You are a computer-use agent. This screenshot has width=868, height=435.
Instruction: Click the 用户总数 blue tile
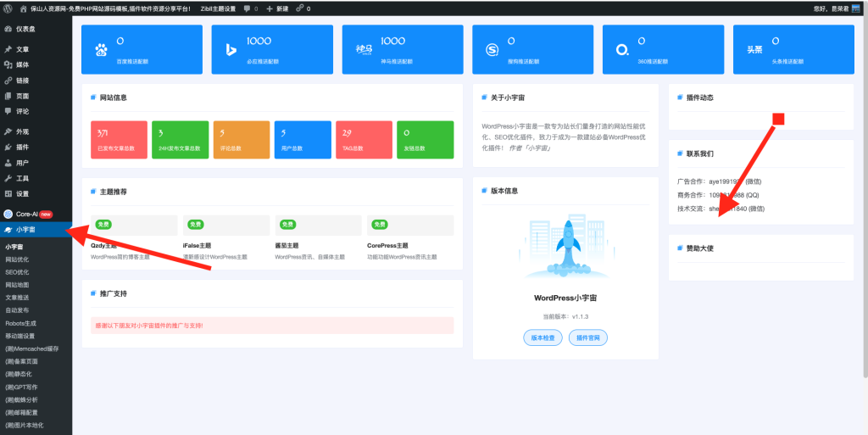point(303,140)
